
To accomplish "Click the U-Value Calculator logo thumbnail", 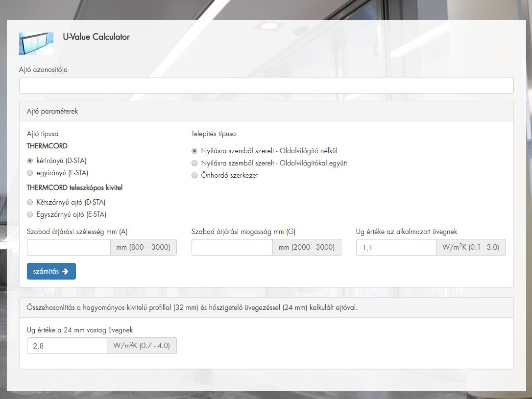I will [x=36, y=44].
